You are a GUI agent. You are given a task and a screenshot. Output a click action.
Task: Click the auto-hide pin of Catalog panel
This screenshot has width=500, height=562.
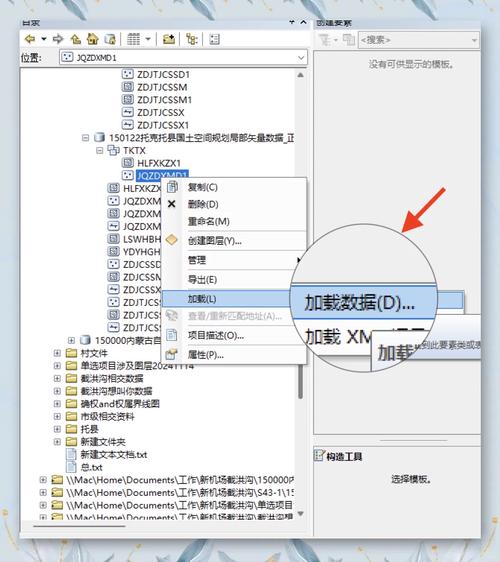292,22
